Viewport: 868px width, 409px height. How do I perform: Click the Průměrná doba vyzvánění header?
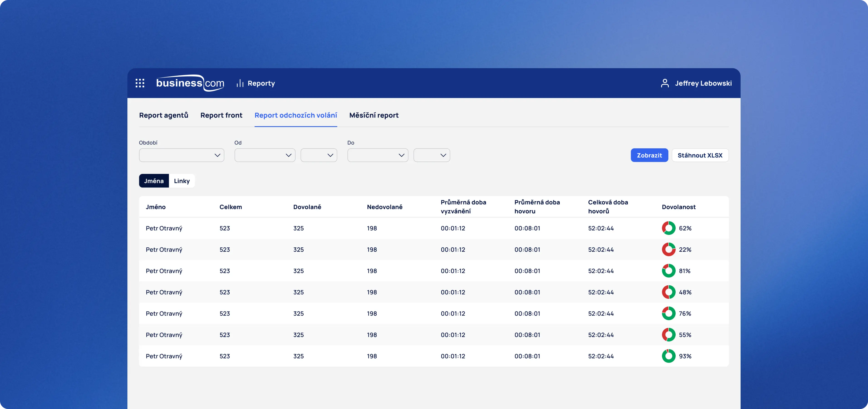pos(463,207)
